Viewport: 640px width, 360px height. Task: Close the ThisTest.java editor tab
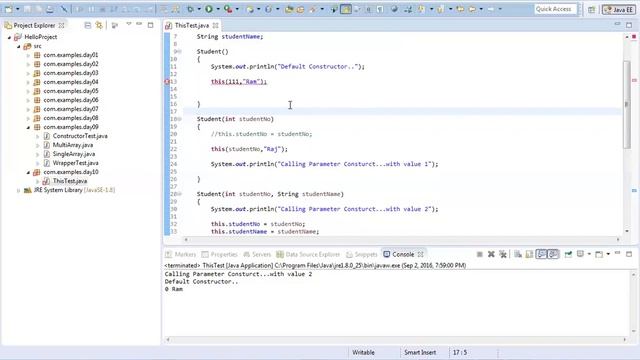tap(216, 25)
